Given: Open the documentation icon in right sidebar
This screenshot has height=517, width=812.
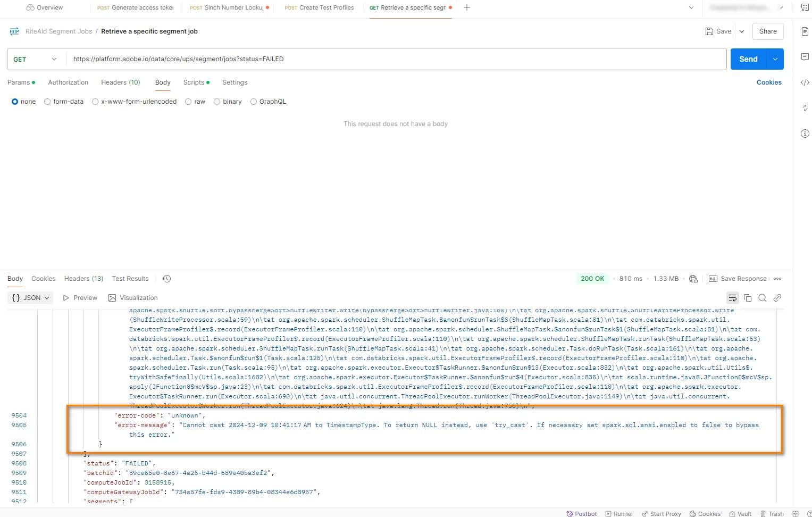Looking at the screenshot, I should (805, 31).
